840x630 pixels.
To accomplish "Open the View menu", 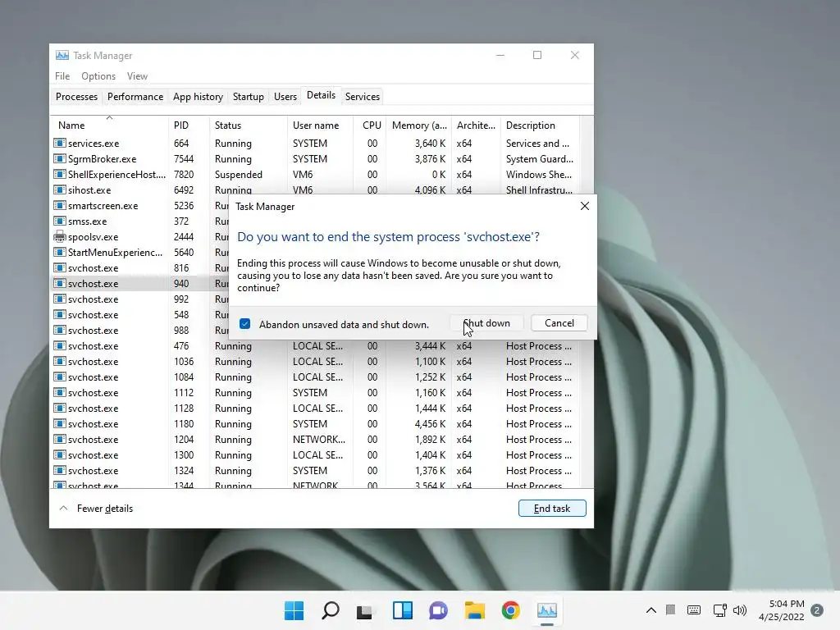I will click(x=137, y=76).
